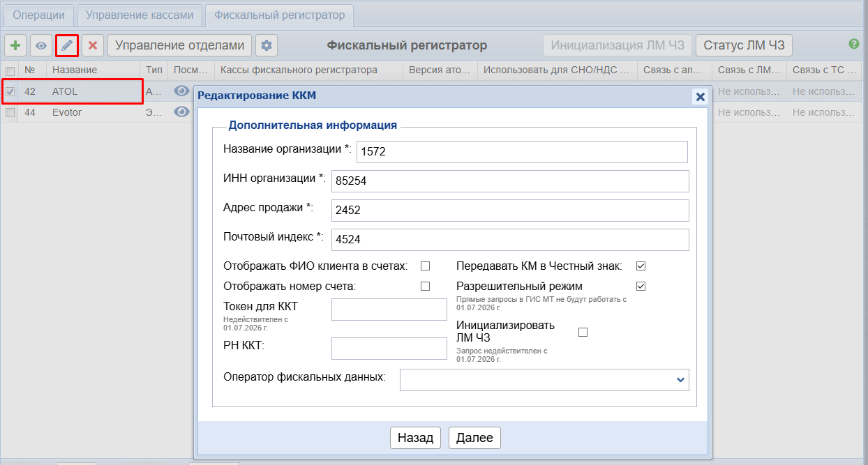Open the Управление кассами tab
The height and width of the screenshot is (465, 868).
point(140,15)
